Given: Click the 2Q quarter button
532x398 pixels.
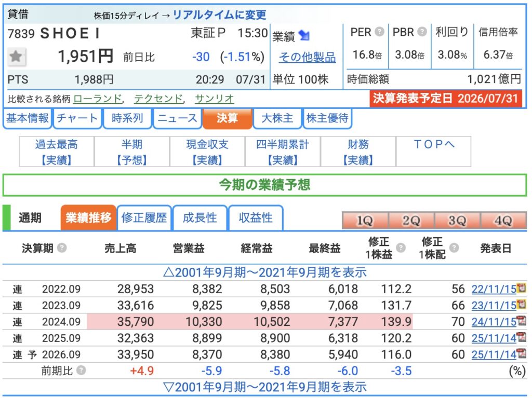Looking at the screenshot, I should pyautogui.click(x=411, y=221).
